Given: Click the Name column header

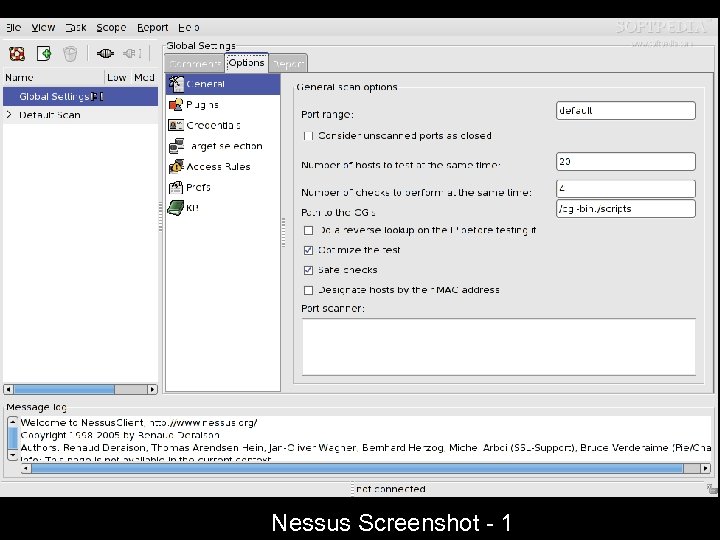Looking at the screenshot, I should [x=54, y=77].
